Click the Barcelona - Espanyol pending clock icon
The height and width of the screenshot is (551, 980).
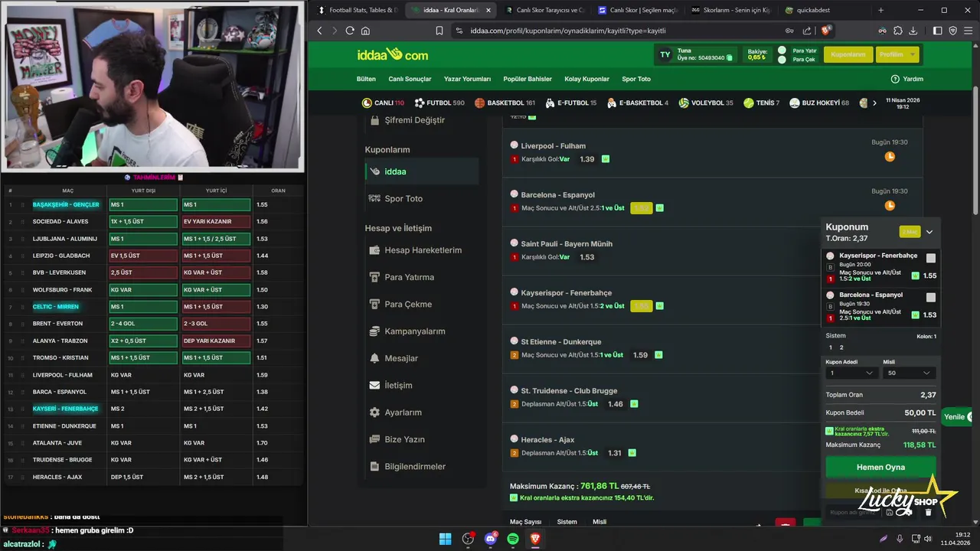pos(890,206)
